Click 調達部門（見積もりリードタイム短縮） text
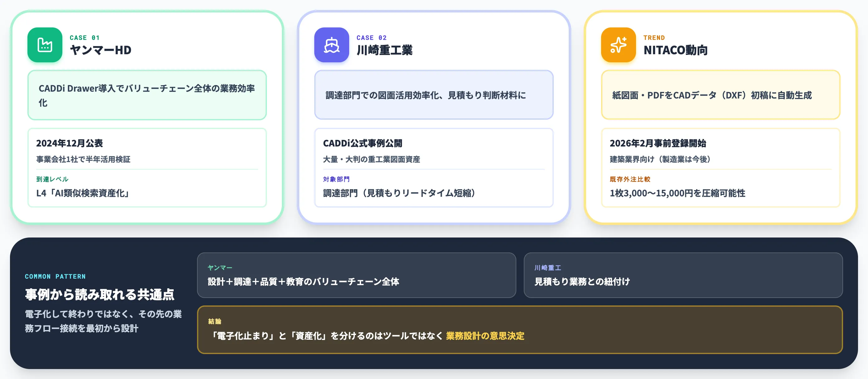This screenshot has height=379, width=868. (399, 193)
